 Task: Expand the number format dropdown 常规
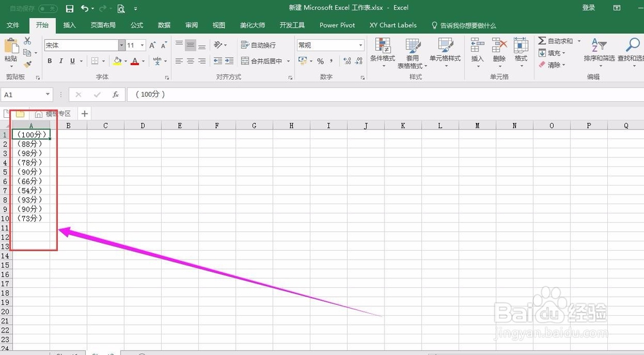click(x=361, y=45)
